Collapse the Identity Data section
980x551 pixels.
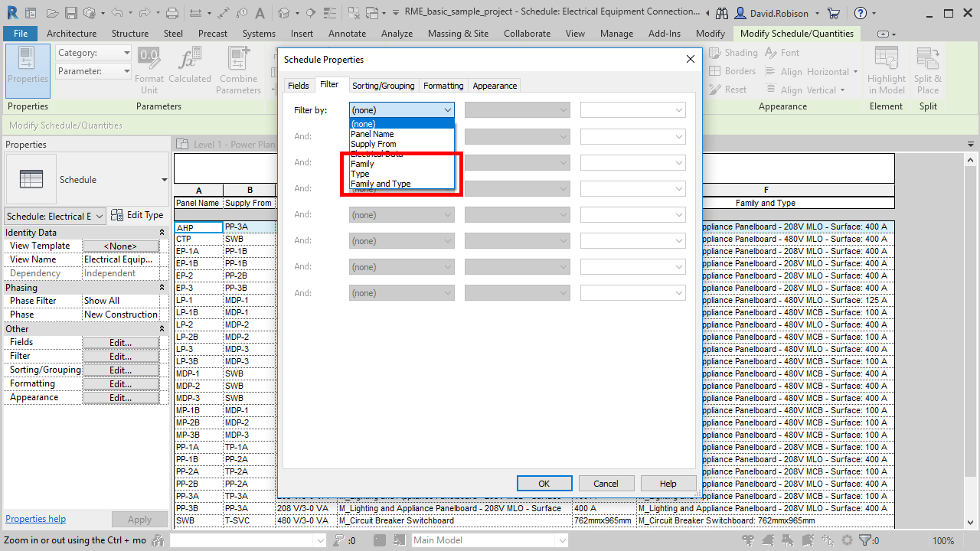click(163, 232)
